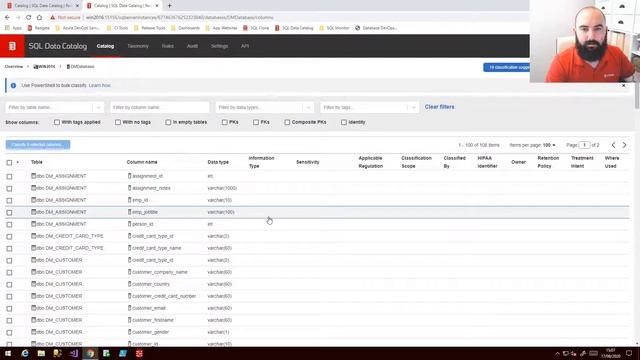The width and height of the screenshot is (640, 360).
Task: Enable the FKs checkbox
Action: [256, 122]
